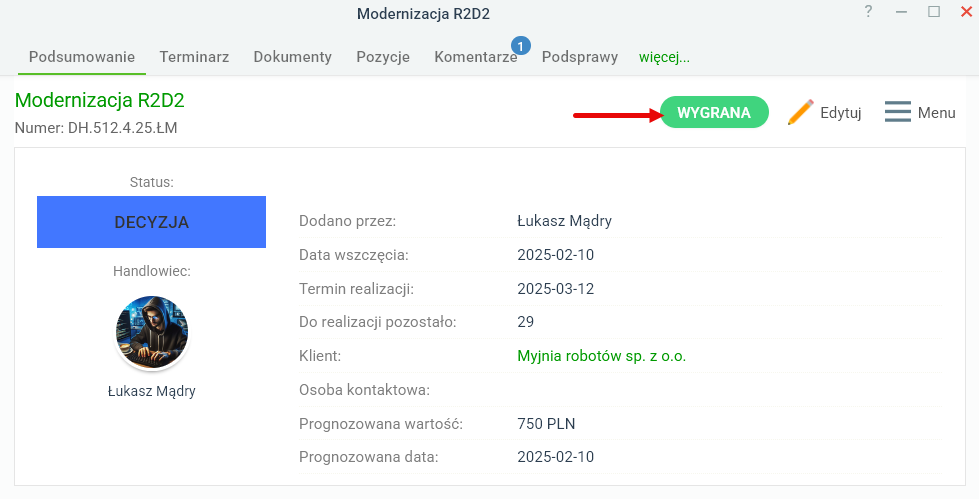Click the Modernizacja R2D2 green heading
The image size is (979, 499).
point(99,100)
